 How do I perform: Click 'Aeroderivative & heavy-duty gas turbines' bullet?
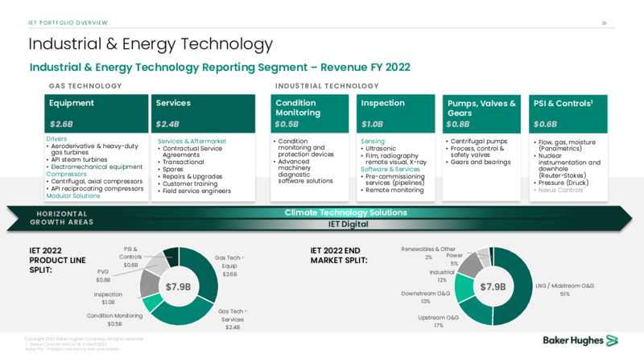[x=93, y=149]
